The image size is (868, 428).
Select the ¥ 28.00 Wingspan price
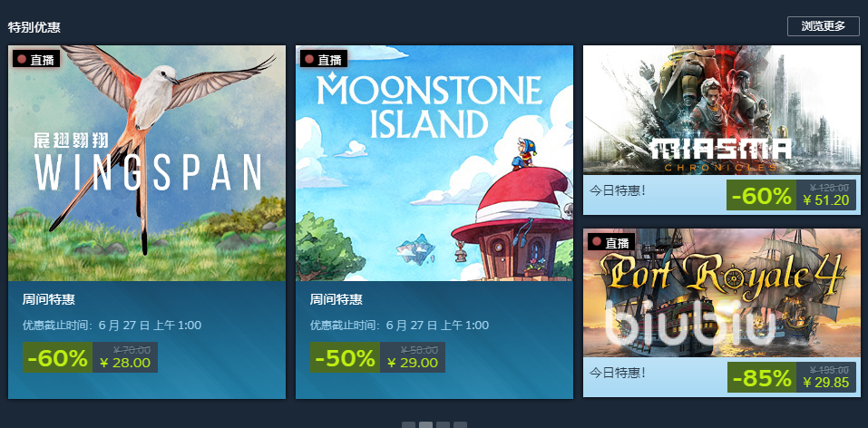click(x=125, y=364)
